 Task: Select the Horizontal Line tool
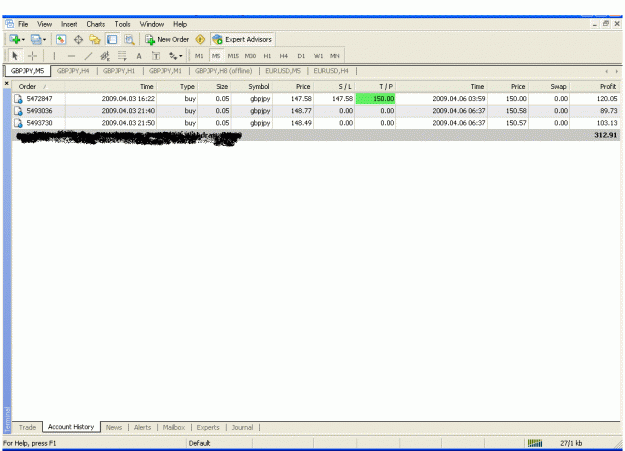pyautogui.click(x=71, y=56)
